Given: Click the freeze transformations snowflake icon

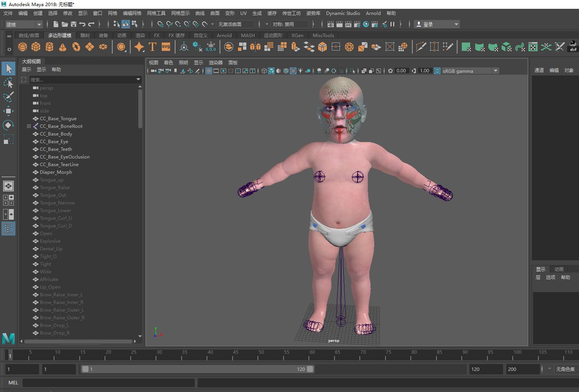Looking at the screenshot, I should tap(211, 47).
